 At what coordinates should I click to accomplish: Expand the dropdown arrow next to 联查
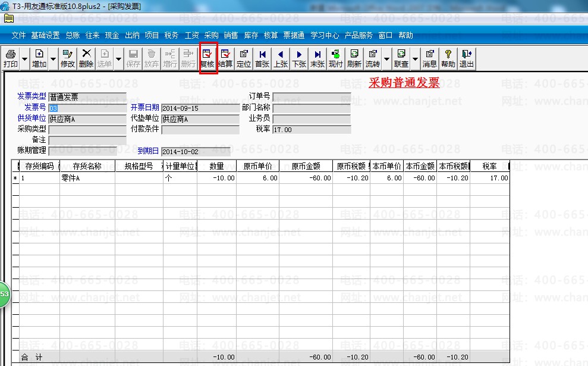(x=415, y=59)
